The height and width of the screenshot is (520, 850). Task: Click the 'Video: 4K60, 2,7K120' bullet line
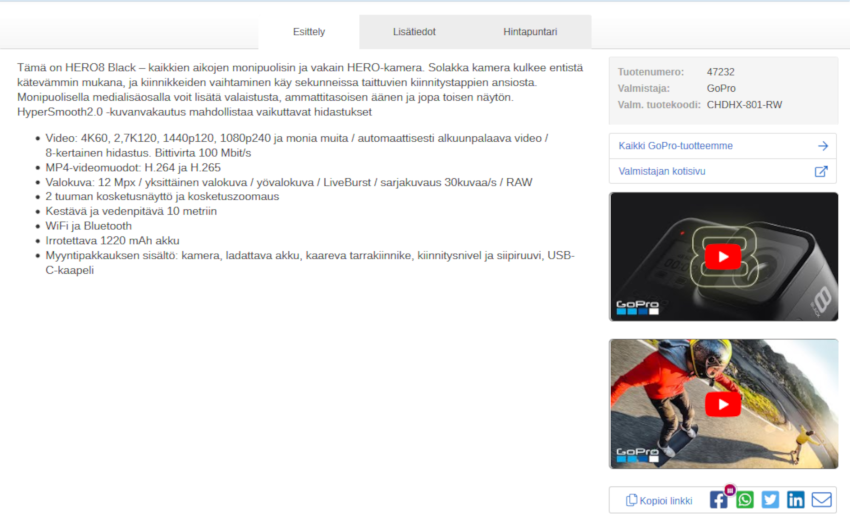click(x=297, y=145)
